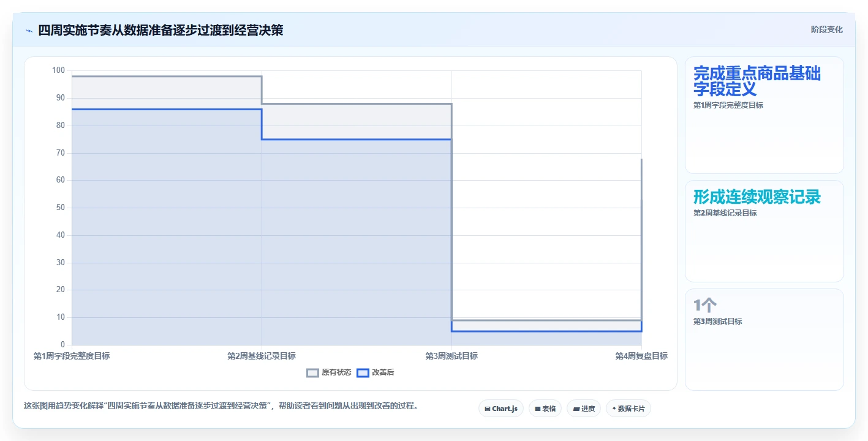
Task: Click the 进度 tag chip
Action: [x=584, y=409]
